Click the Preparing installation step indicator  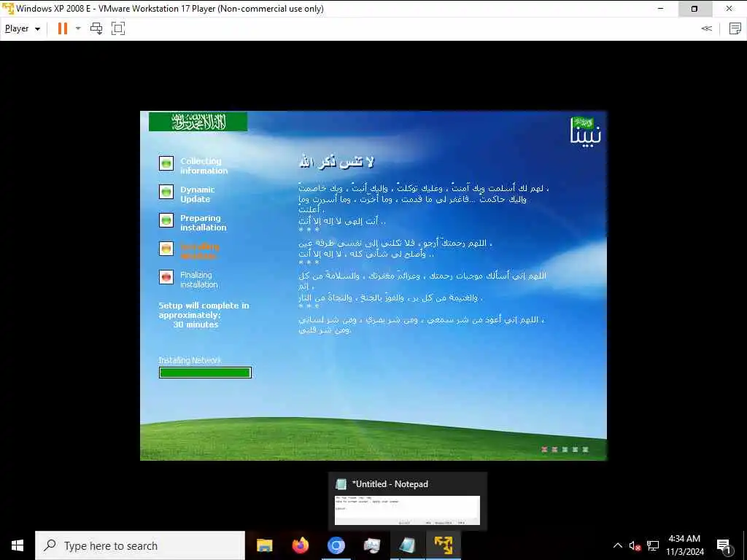(166, 220)
